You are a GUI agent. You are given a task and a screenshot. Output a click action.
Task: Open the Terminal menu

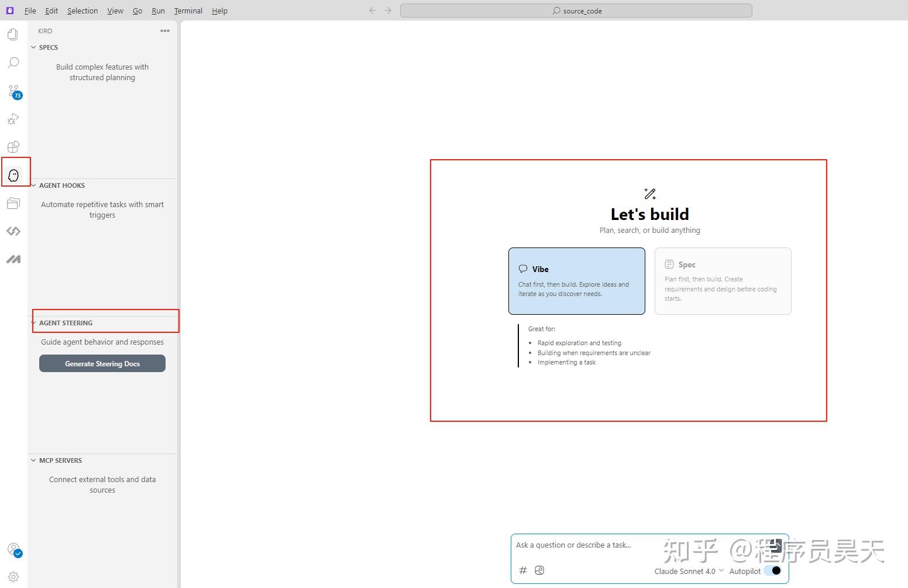pos(188,11)
